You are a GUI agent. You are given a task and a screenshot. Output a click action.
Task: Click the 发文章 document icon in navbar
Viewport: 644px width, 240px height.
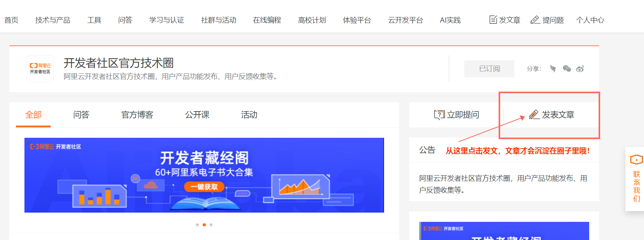pyautogui.click(x=493, y=20)
